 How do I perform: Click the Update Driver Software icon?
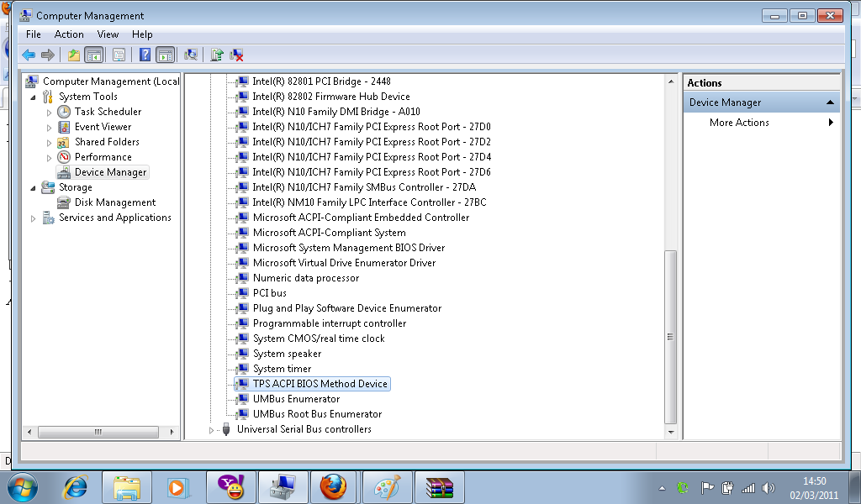tap(217, 55)
